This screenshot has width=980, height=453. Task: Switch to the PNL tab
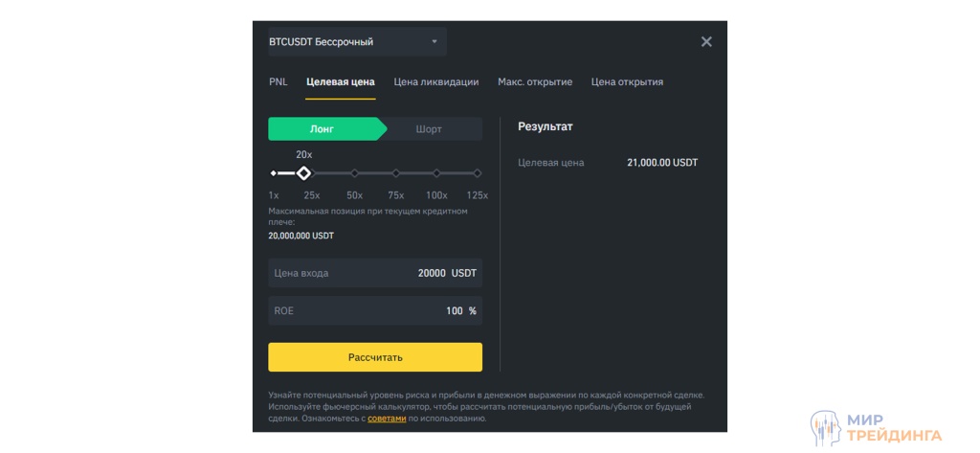click(278, 82)
